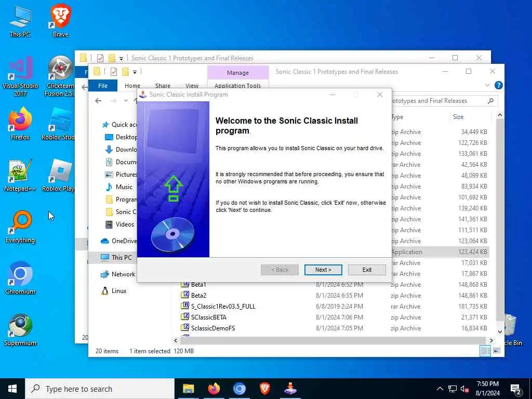Open File Explorer from the taskbar
The height and width of the screenshot is (399, 532).
(x=188, y=389)
